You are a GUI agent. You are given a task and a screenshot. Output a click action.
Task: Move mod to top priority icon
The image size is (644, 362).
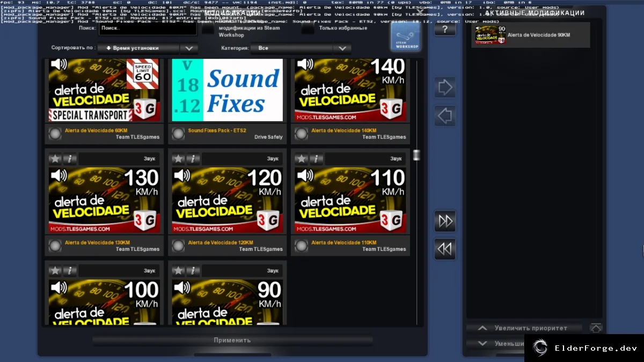pyautogui.click(x=596, y=328)
